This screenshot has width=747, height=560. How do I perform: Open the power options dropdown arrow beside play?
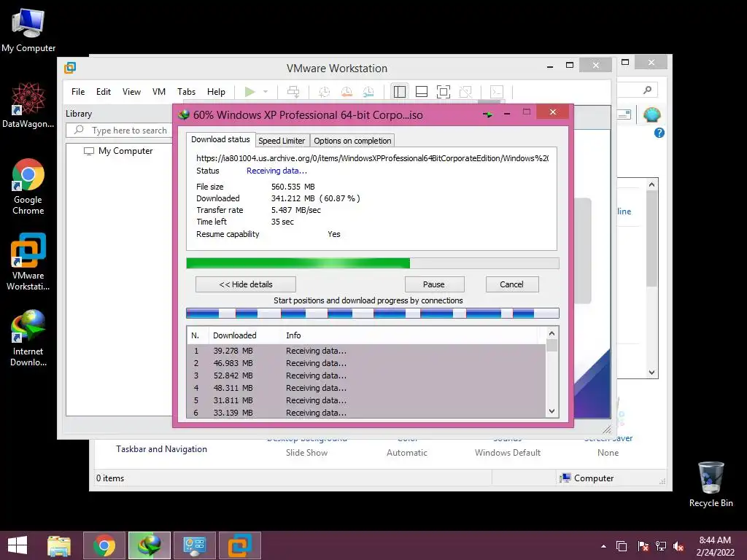[266, 91]
